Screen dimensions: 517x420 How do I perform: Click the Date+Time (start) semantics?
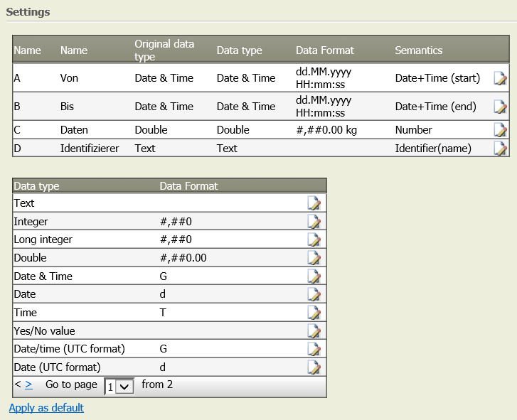click(x=437, y=78)
